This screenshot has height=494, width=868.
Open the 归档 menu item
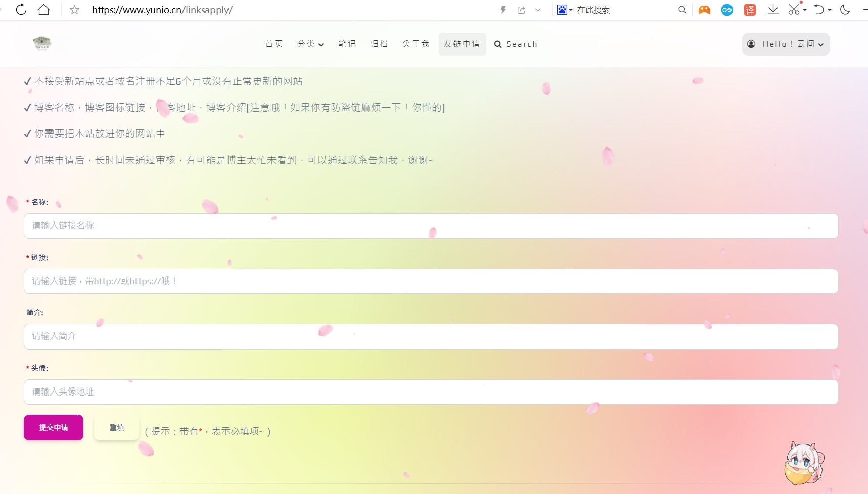(x=379, y=44)
